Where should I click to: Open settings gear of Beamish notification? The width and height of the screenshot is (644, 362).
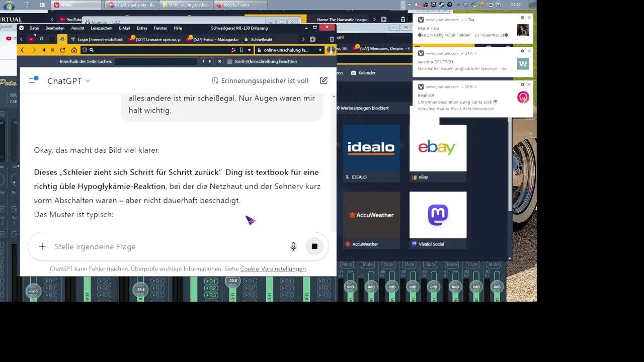pyautogui.click(x=522, y=84)
